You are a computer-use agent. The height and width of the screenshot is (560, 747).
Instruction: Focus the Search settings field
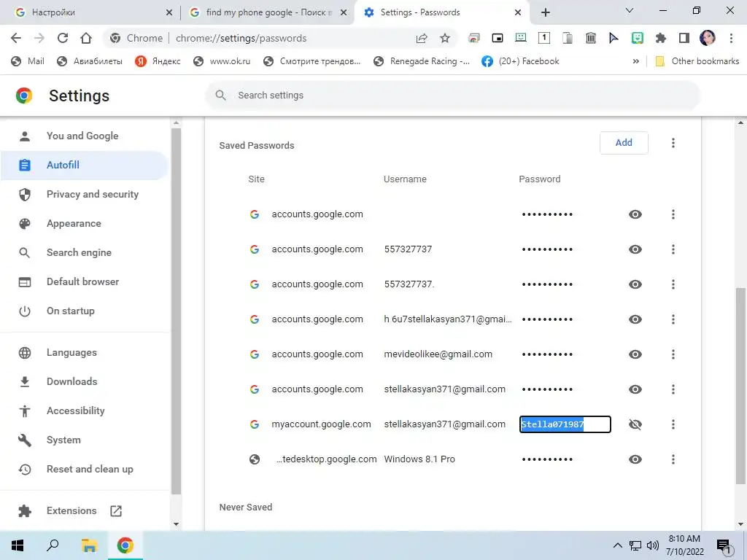coord(452,96)
